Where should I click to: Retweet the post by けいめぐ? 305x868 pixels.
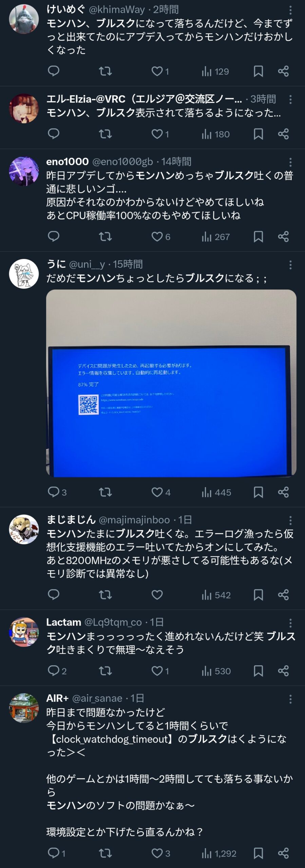pos(105,71)
